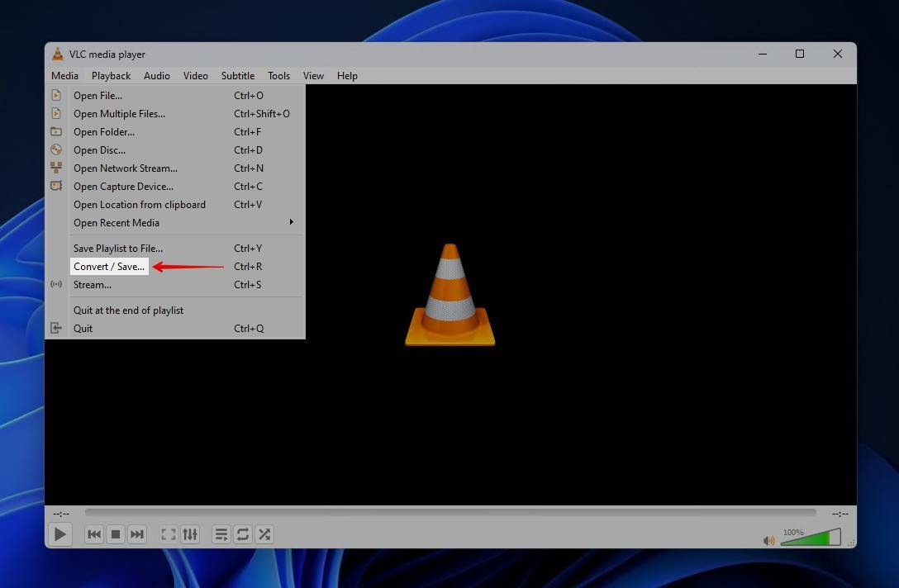The height and width of the screenshot is (588, 899).
Task: Open the Tools menu
Action: 278,76
